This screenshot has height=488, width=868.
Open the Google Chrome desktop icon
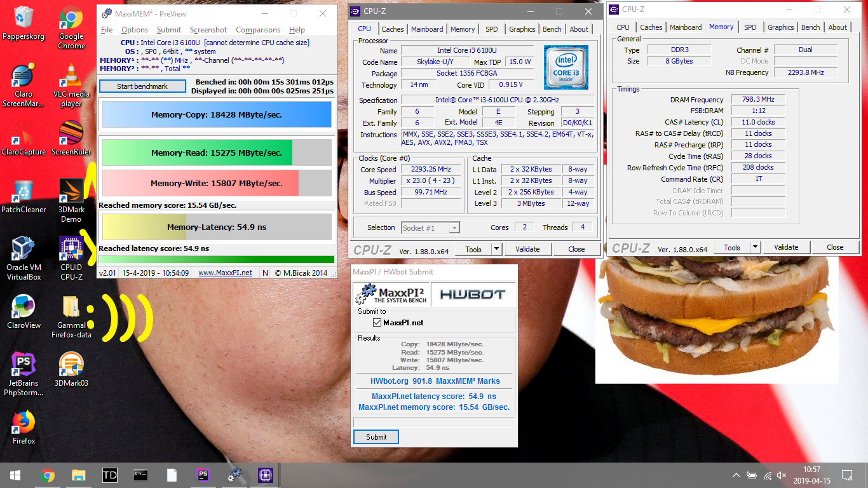pyautogui.click(x=71, y=27)
